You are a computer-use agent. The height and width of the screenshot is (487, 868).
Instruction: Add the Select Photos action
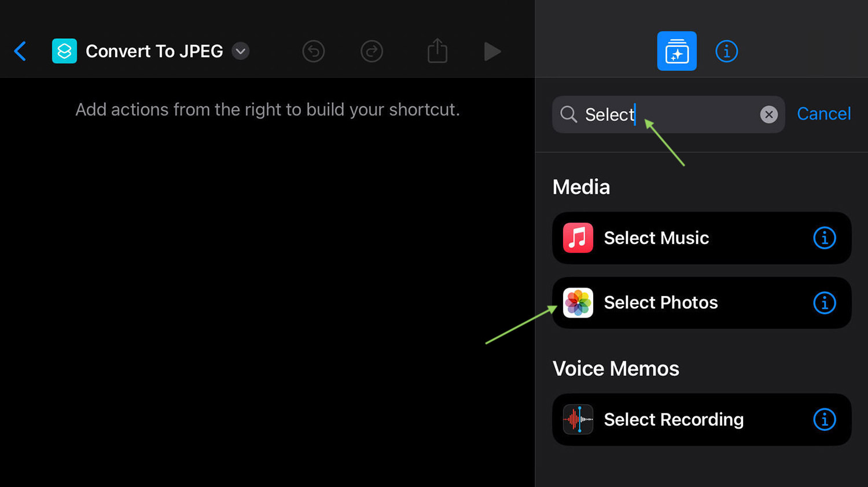(x=701, y=302)
